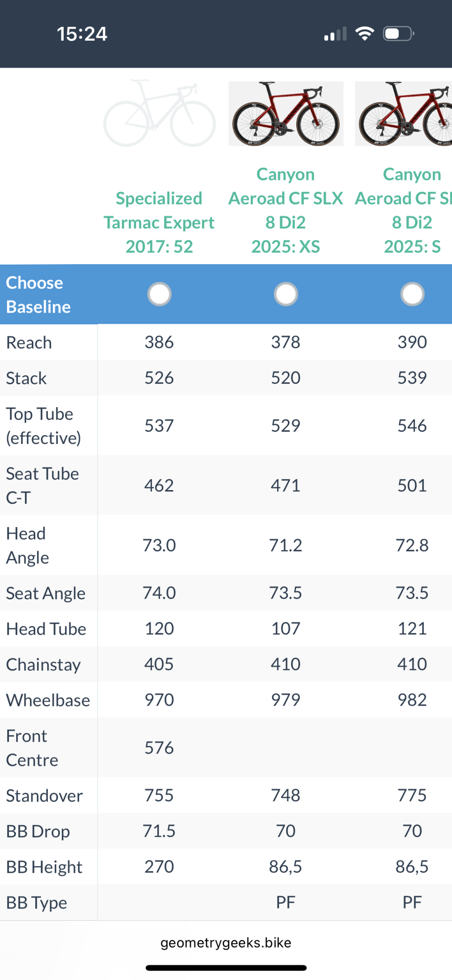Choose Canyon Aeroad XS as baseline
Viewport: 452px width, 980px height.
[x=286, y=294]
